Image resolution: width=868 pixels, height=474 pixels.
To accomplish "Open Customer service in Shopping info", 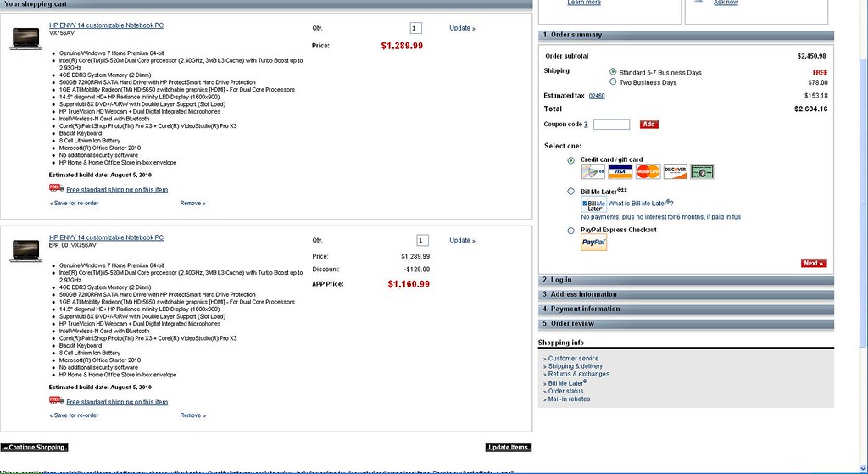I will pyautogui.click(x=573, y=359).
